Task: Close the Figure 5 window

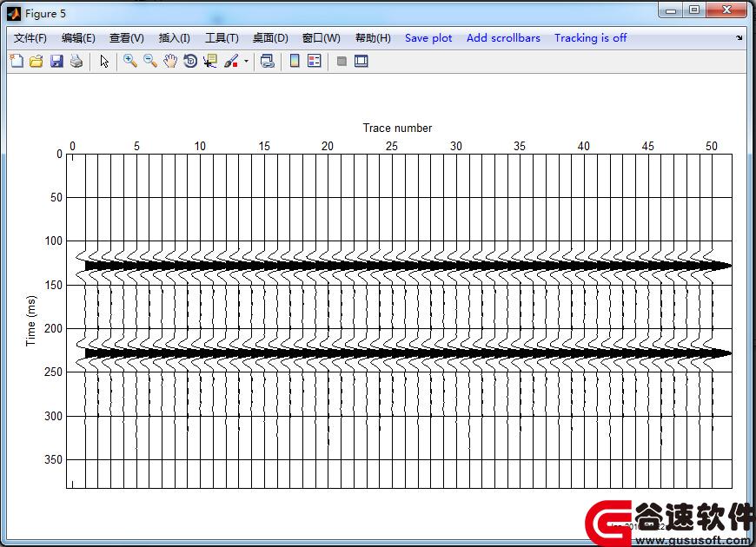Action: point(727,10)
